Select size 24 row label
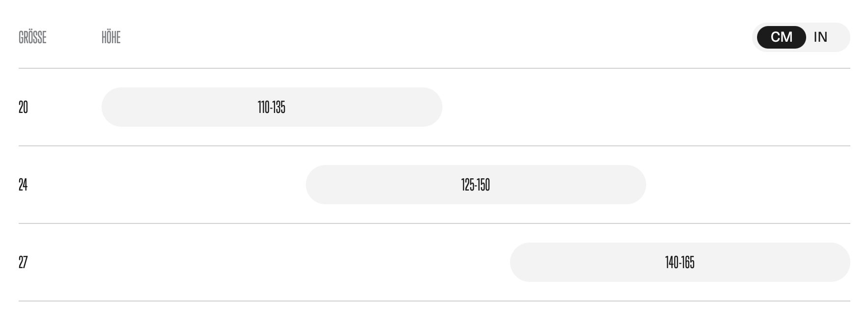Screen dimensions: 868x330 [x=23, y=185]
